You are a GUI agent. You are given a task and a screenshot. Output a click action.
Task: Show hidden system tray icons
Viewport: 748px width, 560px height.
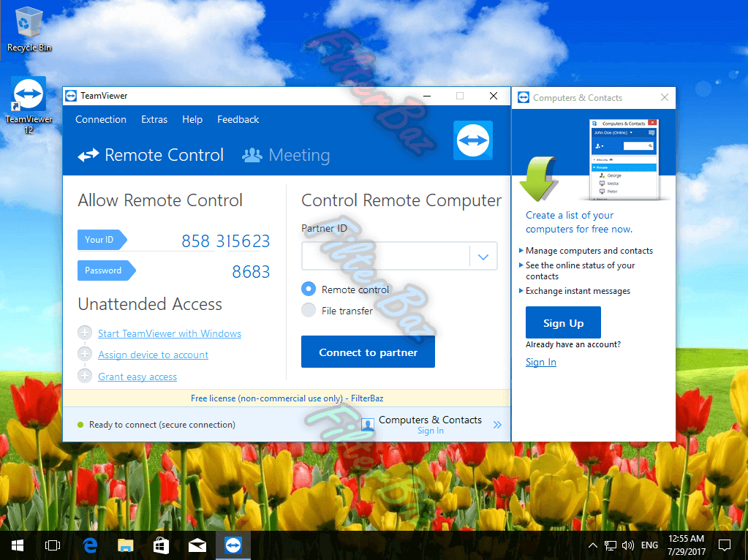click(x=592, y=545)
